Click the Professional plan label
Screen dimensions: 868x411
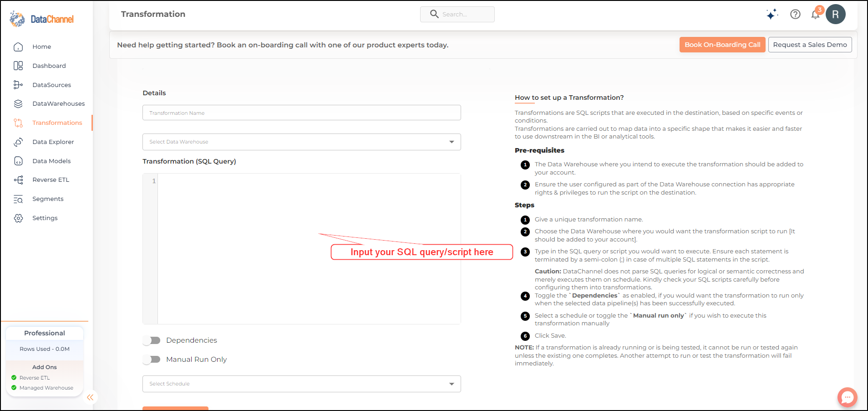click(45, 333)
